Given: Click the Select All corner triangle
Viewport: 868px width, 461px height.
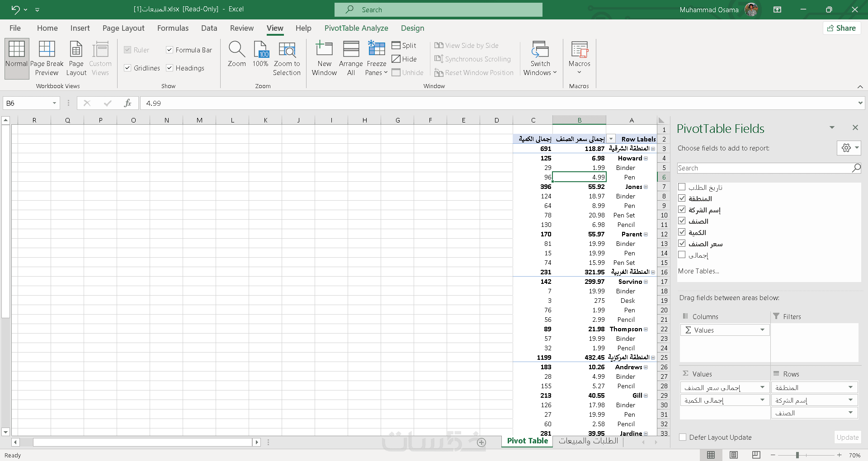Looking at the screenshot, I should 661,120.
